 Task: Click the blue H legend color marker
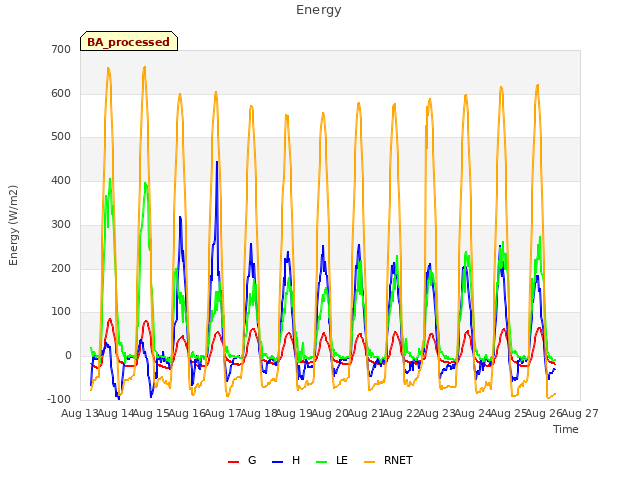coord(278,462)
